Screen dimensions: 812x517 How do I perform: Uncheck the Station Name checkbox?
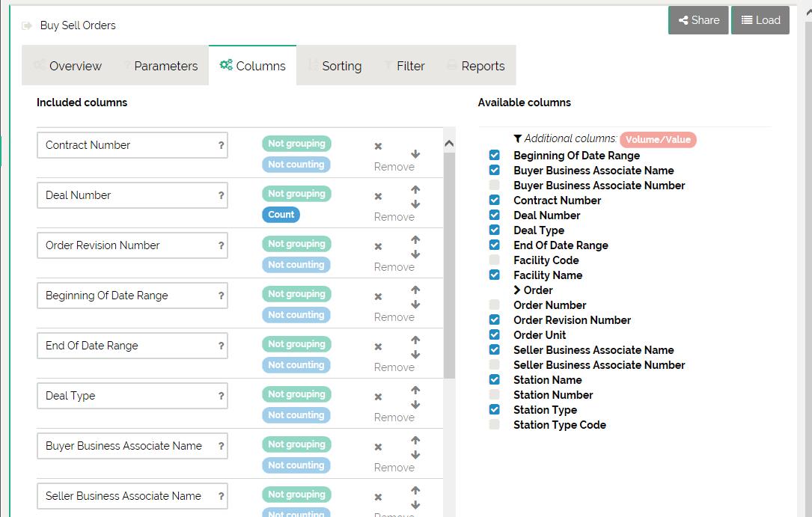(x=494, y=380)
